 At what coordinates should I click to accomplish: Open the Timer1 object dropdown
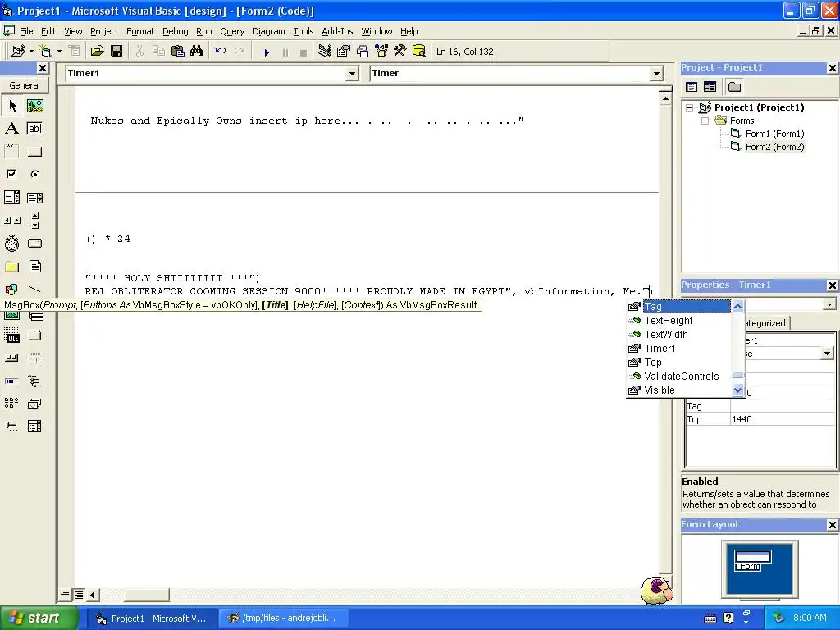click(352, 73)
